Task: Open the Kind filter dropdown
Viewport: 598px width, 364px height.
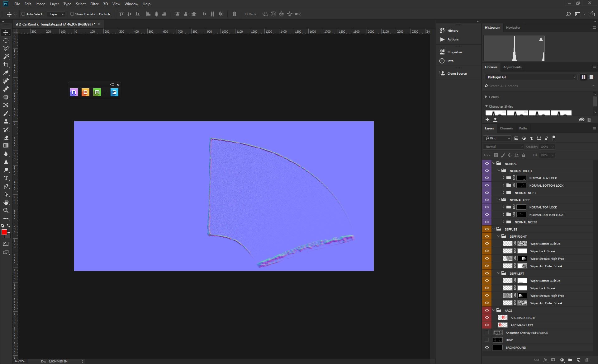Action: 497,138
